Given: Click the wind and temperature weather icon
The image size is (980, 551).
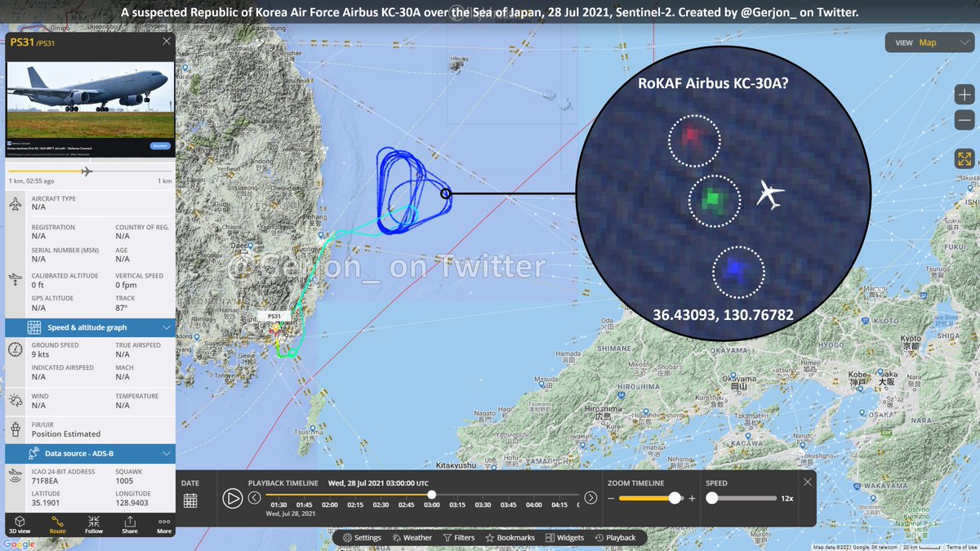Looking at the screenshot, I should (x=16, y=401).
